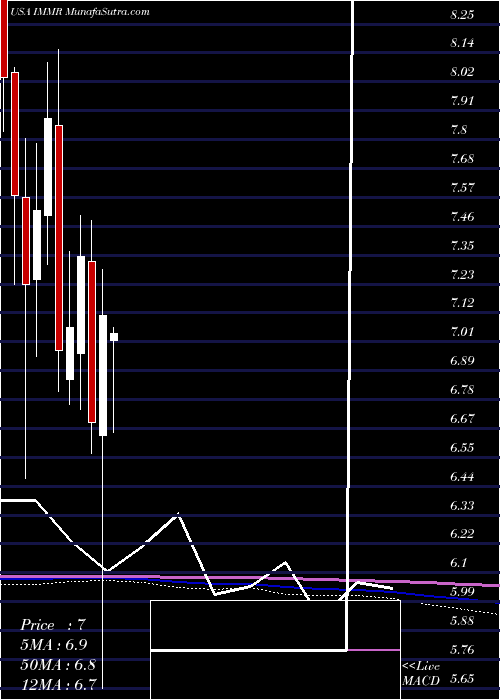
Task: Click the '12MA : 6.7' readout
Action: pos(58,684)
